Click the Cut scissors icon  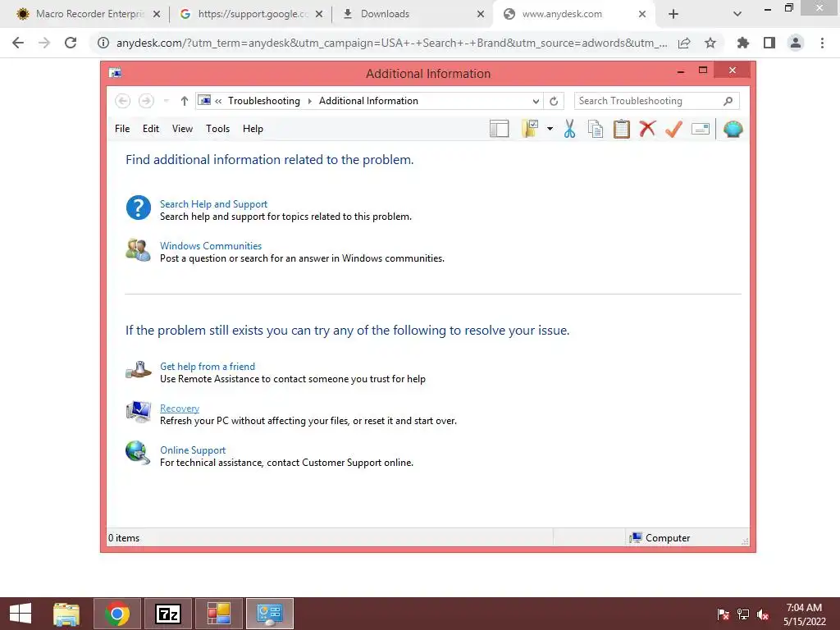[569, 129]
